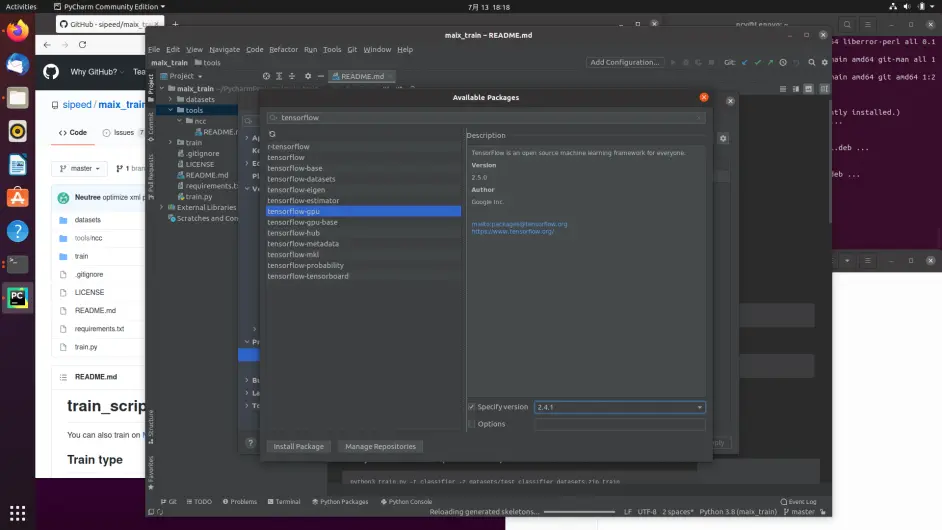This screenshot has width=942, height=530.
Task: Click Expand All in Project panel
Action: (x=279, y=76)
